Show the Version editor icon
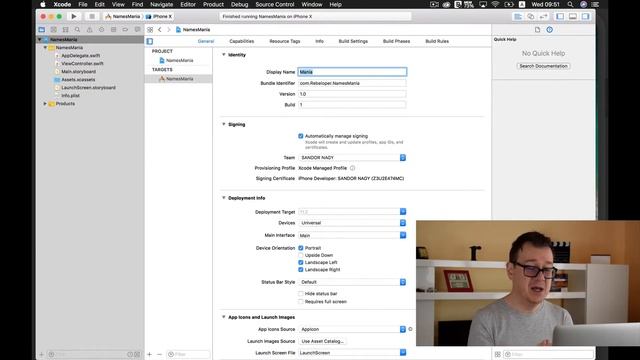The image size is (640, 360). [544, 16]
